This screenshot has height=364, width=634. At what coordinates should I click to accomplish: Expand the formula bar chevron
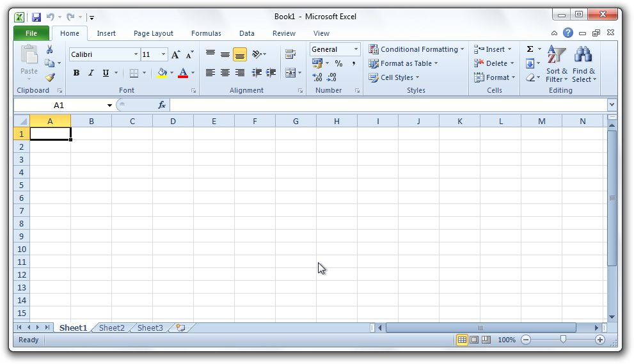(x=612, y=105)
